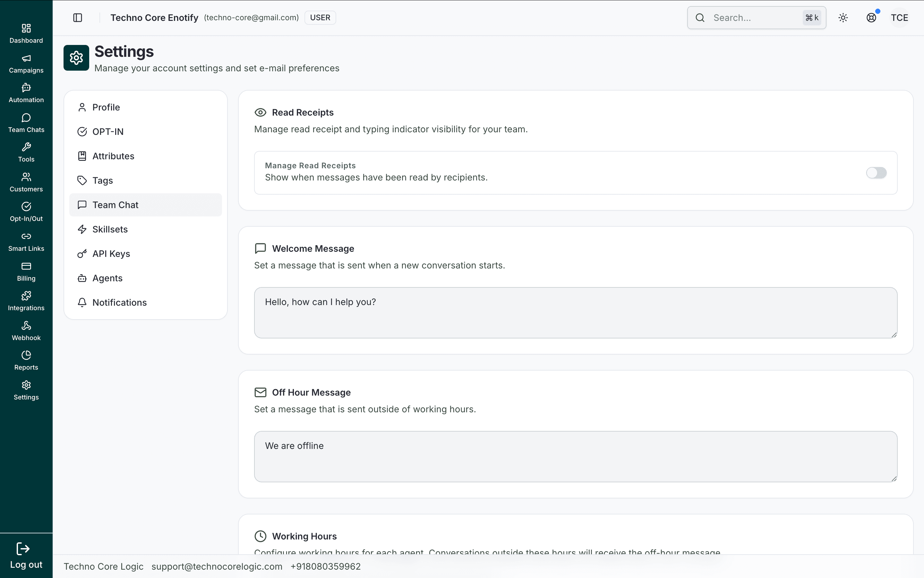Click the ⌘k shortcut badge

812,18
